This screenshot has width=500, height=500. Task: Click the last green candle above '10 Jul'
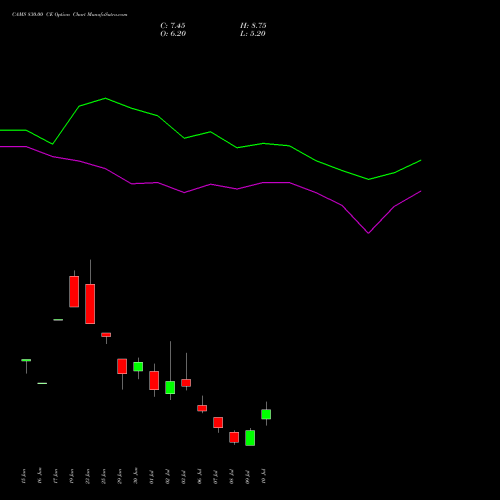(x=266, y=414)
